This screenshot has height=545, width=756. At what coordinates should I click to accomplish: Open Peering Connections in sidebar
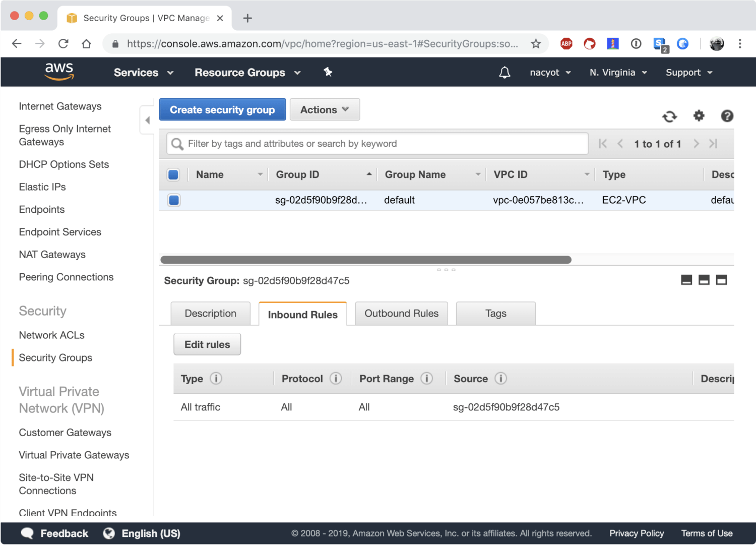(67, 277)
